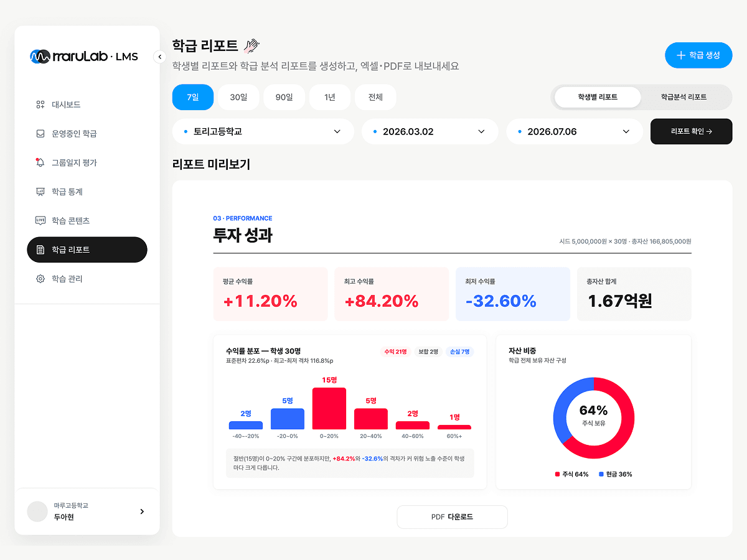747x560 pixels.
Task: Open the 2026.03.02 start date dropdown
Action: pyautogui.click(x=430, y=131)
